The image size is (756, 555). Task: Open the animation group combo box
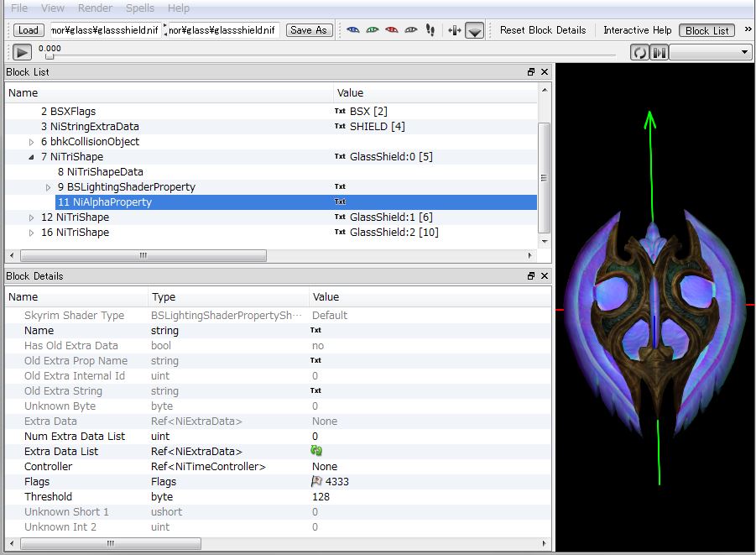(711, 52)
